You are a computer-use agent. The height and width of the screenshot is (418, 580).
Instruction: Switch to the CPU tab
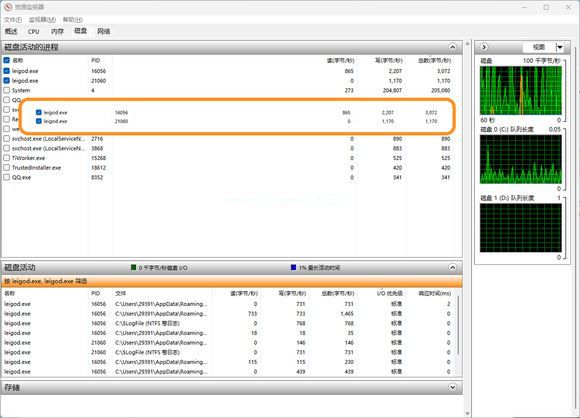[x=34, y=31]
